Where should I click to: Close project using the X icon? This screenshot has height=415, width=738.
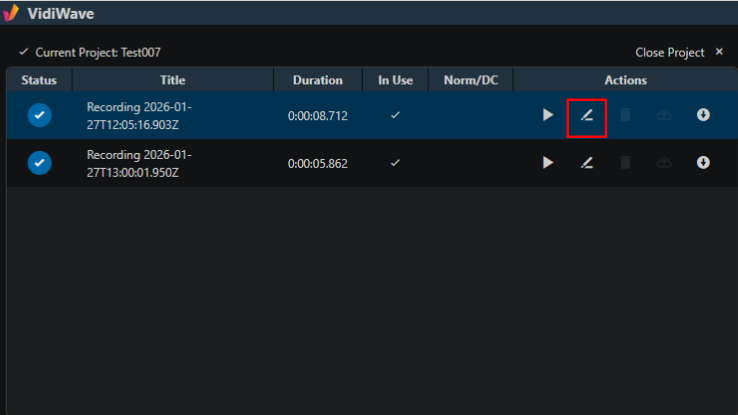point(719,52)
